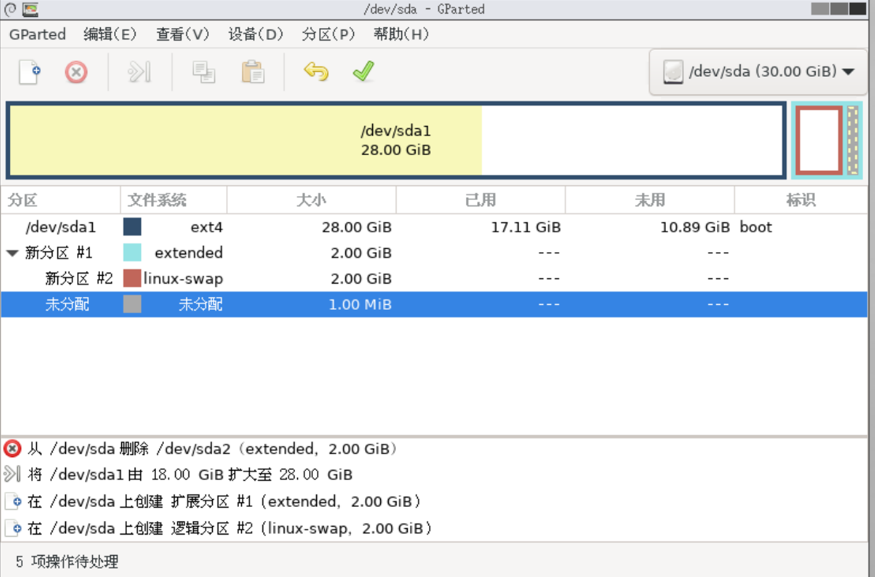Click the 分区 column header
This screenshot has width=875, height=577.
pyautogui.click(x=60, y=200)
